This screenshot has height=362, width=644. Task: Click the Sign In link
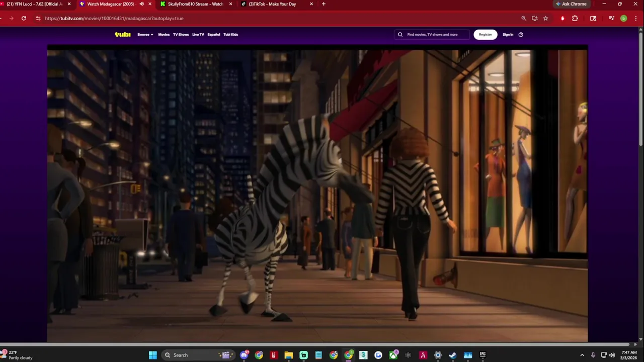click(x=508, y=35)
